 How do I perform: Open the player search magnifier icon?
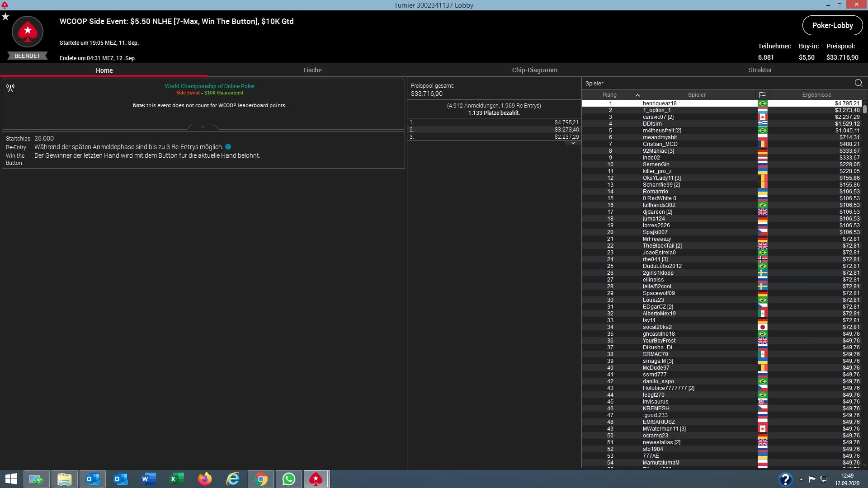[x=859, y=83]
